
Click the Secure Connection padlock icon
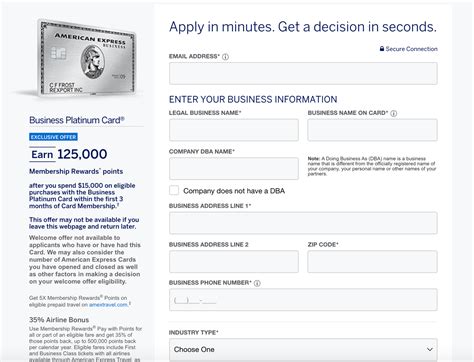tap(382, 49)
